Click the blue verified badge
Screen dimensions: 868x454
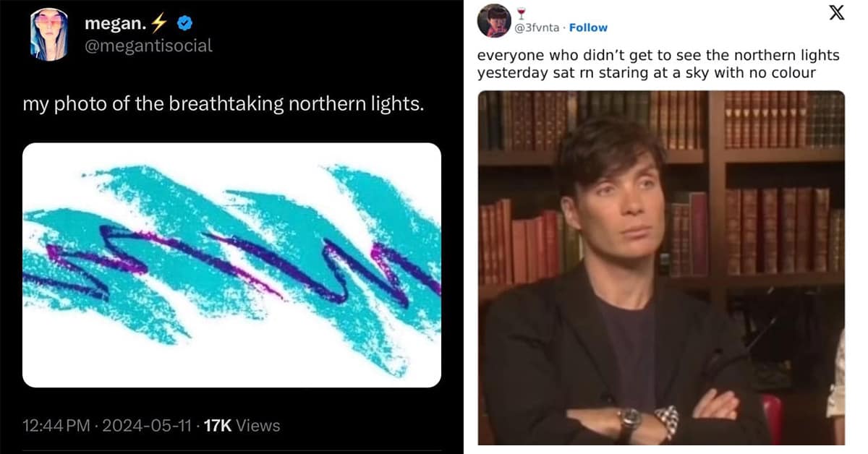point(184,24)
